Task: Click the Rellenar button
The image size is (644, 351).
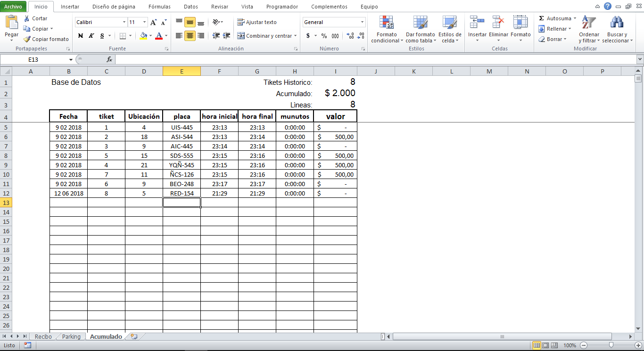Action: coord(554,29)
